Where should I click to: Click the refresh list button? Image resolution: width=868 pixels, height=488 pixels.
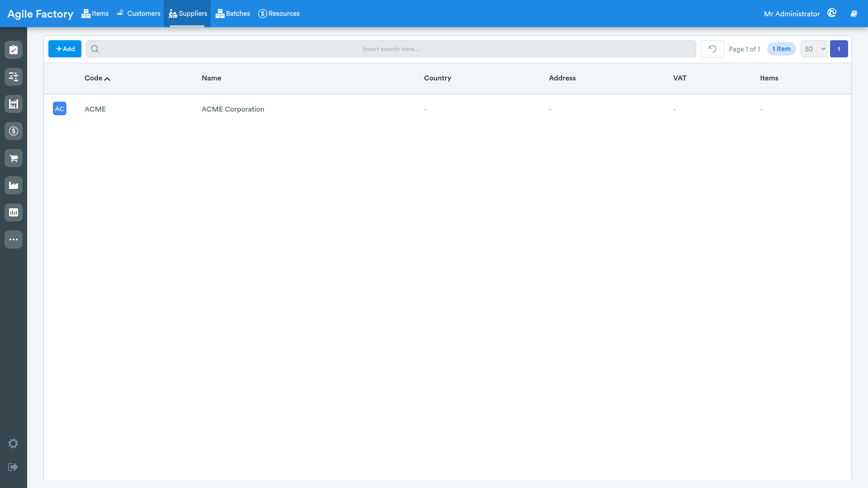pyautogui.click(x=712, y=49)
